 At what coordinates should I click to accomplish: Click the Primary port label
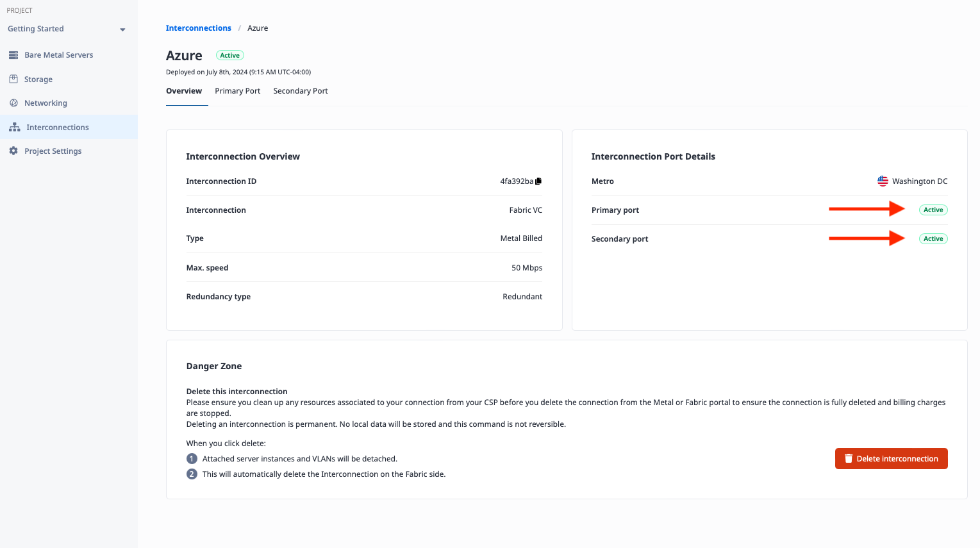615,210
